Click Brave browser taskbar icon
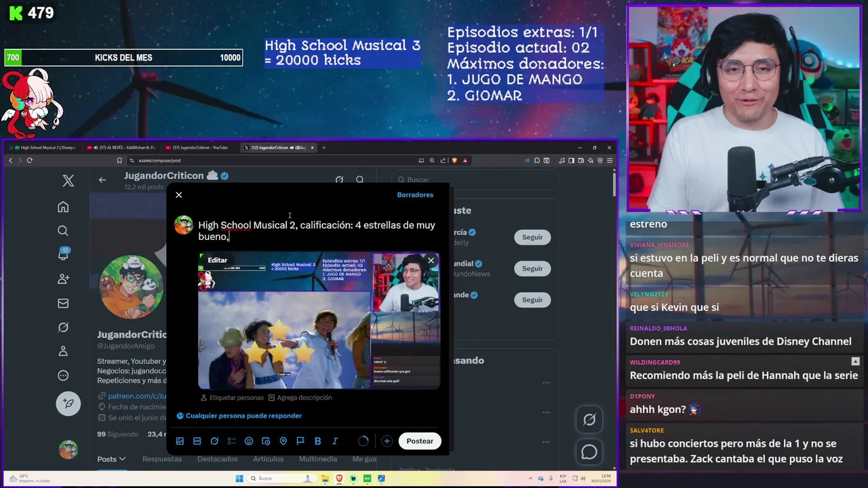This screenshot has width=868, height=488. 339,479
